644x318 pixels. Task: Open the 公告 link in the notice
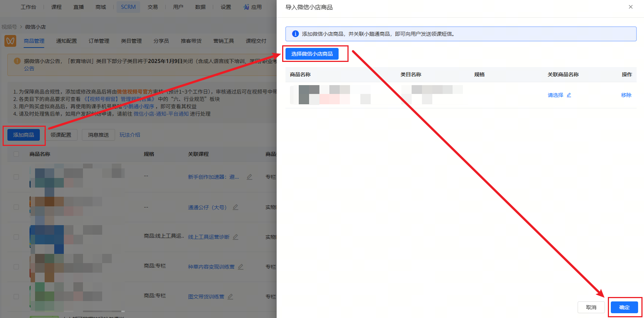(x=29, y=69)
